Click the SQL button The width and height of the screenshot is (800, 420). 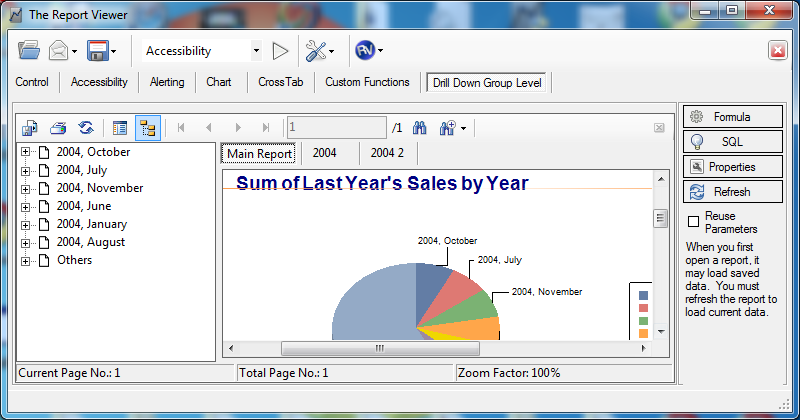coord(733,141)
